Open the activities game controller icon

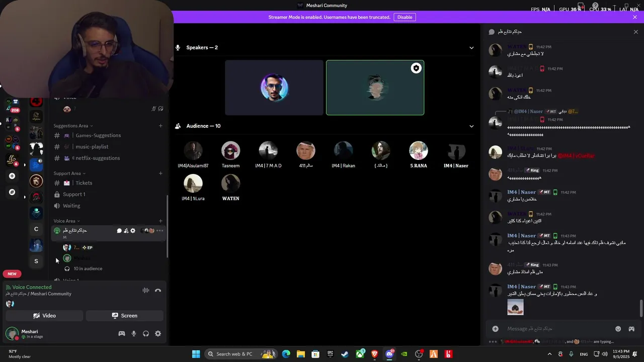pos(122,333)
